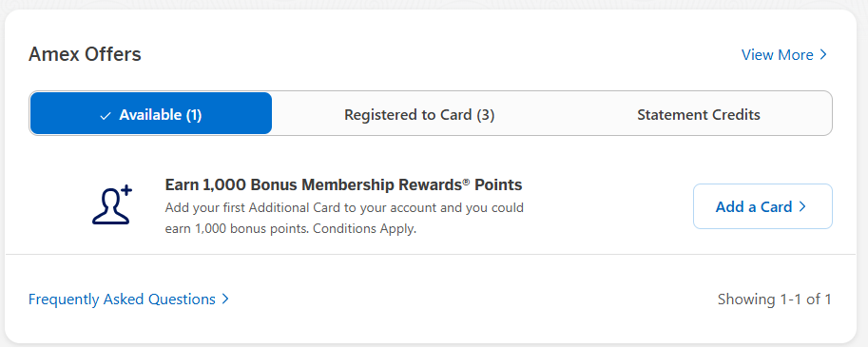868x348 pixels.
Task: Click the (3) count on the Registered tab
Action: (486, 115)
